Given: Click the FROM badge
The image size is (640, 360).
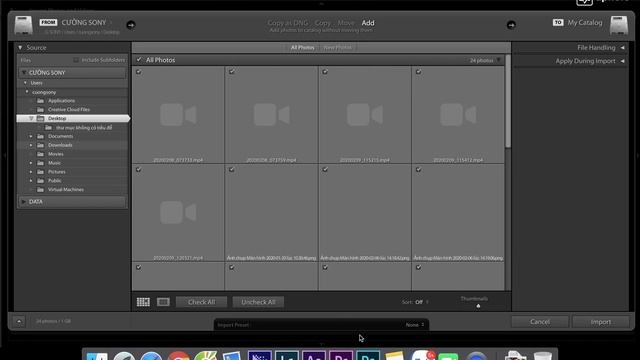Looking at the screenshot, I should pos(48,22).
